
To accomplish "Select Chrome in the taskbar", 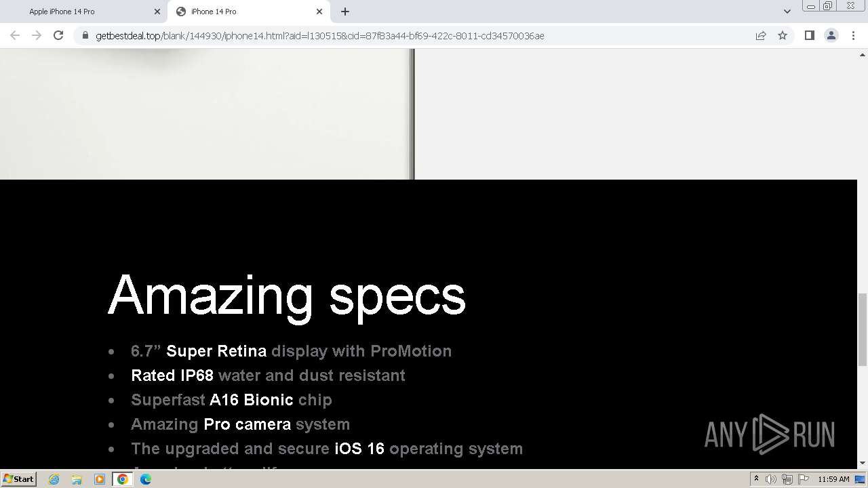I will 123,479.
